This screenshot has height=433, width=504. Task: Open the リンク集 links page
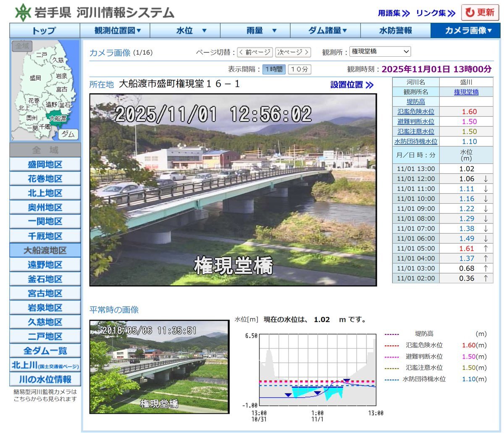pos(436,13)
